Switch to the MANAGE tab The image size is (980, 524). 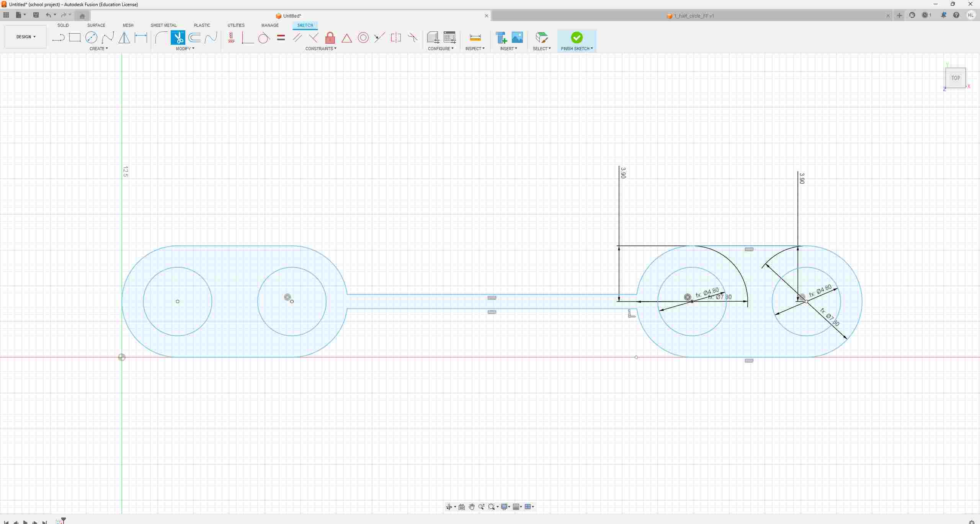pos(270,25)
